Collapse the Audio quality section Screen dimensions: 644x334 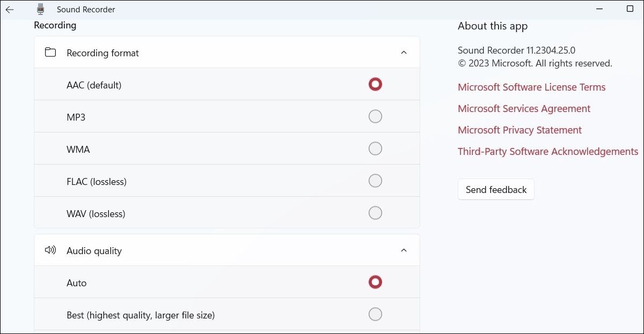404,250
